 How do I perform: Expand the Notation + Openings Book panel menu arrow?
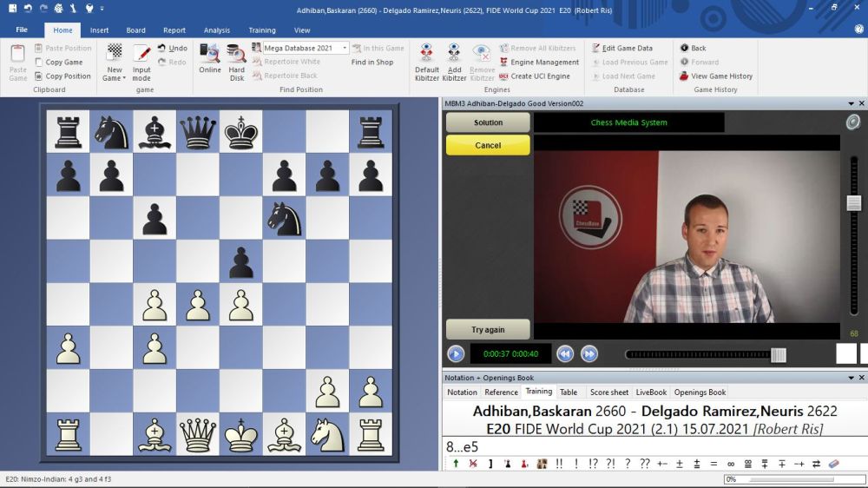tap(851, 378)
